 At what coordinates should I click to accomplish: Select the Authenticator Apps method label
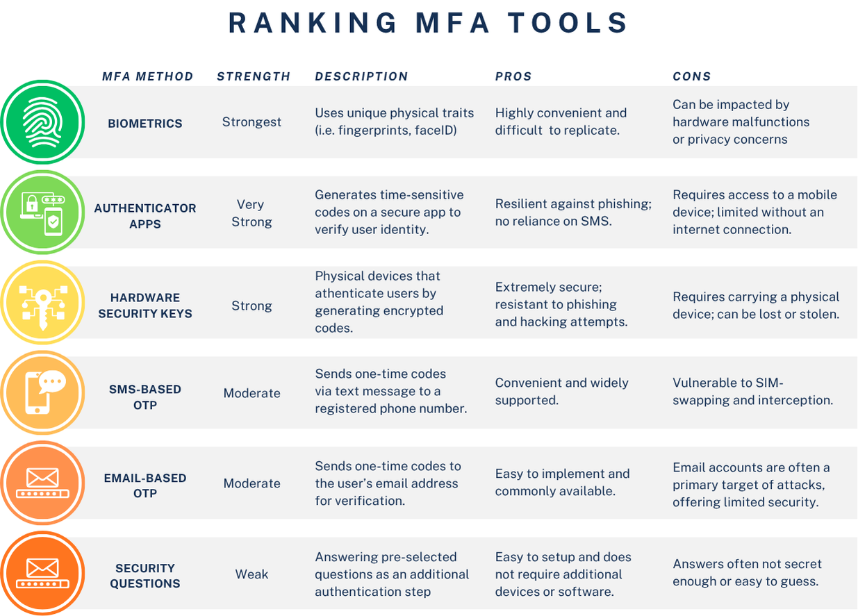click(145, 216)
